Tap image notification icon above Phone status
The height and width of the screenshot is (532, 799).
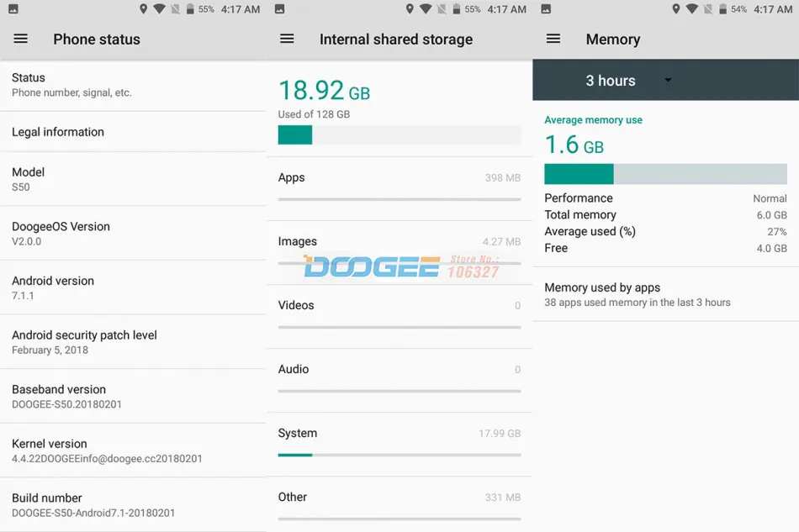[13, 8]
